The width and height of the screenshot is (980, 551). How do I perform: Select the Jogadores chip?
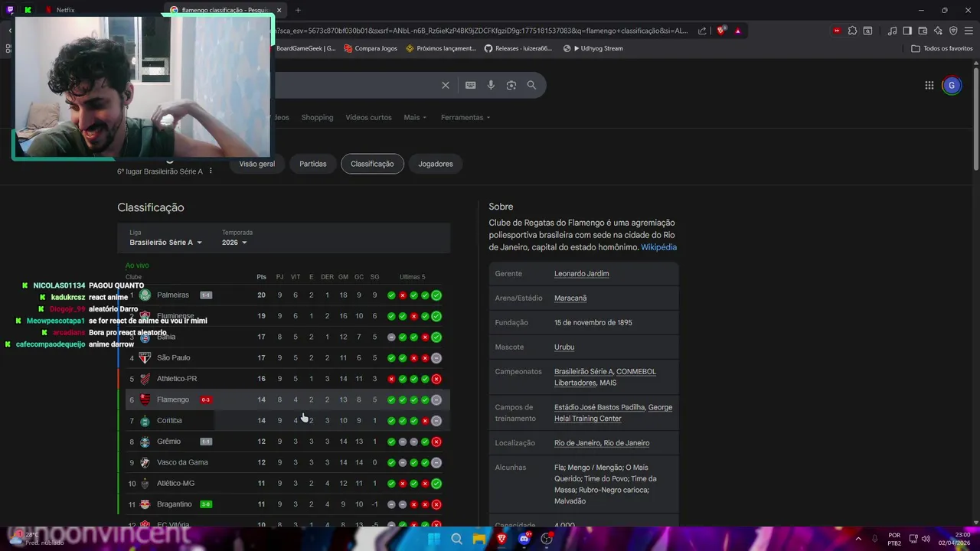pos(436,164)
